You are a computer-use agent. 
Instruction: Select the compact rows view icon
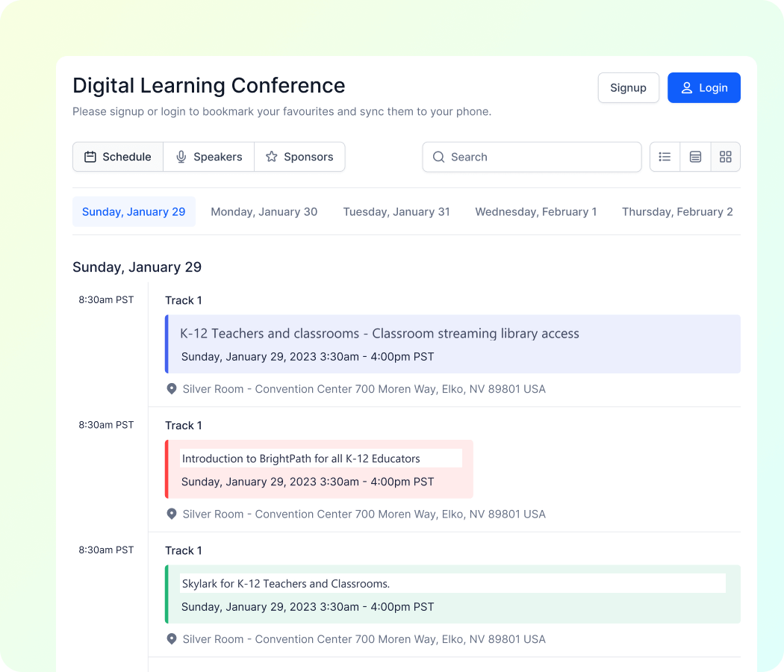coord(695,157)
